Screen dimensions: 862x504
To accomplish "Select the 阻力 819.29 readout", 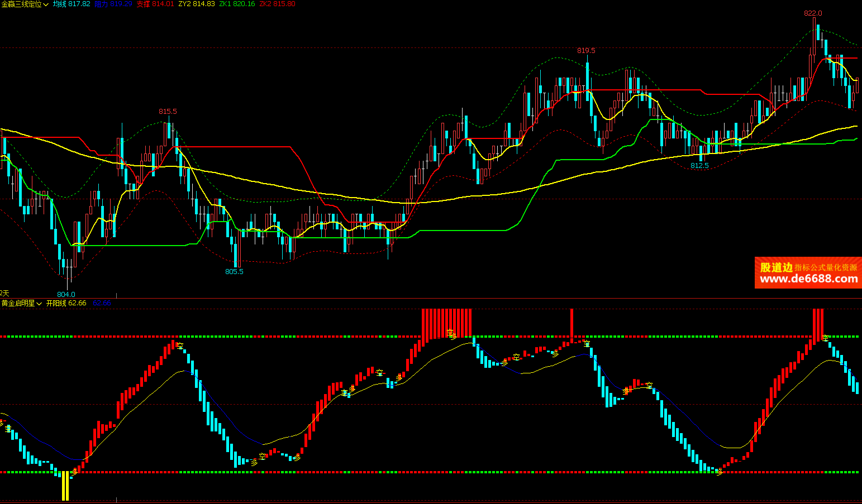I will [x=113, y=4].
